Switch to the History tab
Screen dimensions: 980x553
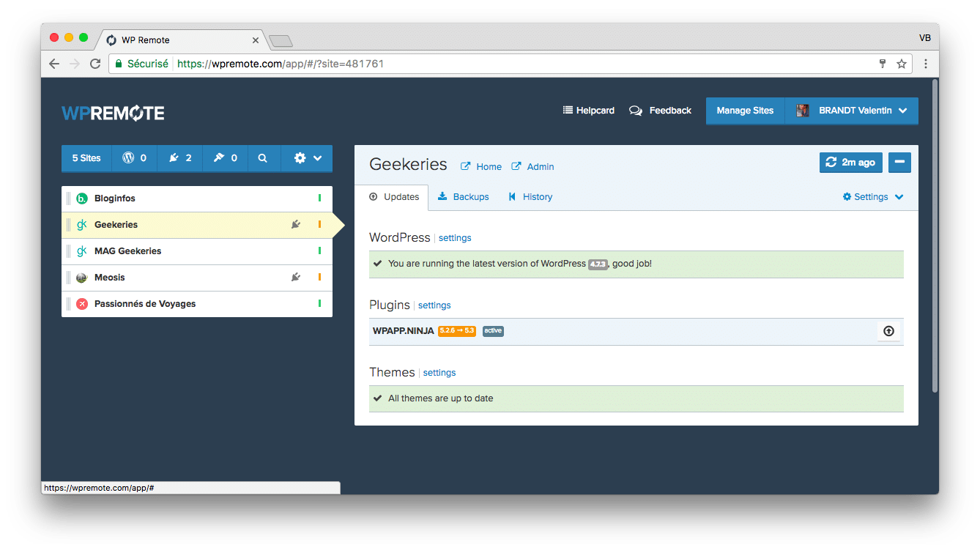[530, 197]
